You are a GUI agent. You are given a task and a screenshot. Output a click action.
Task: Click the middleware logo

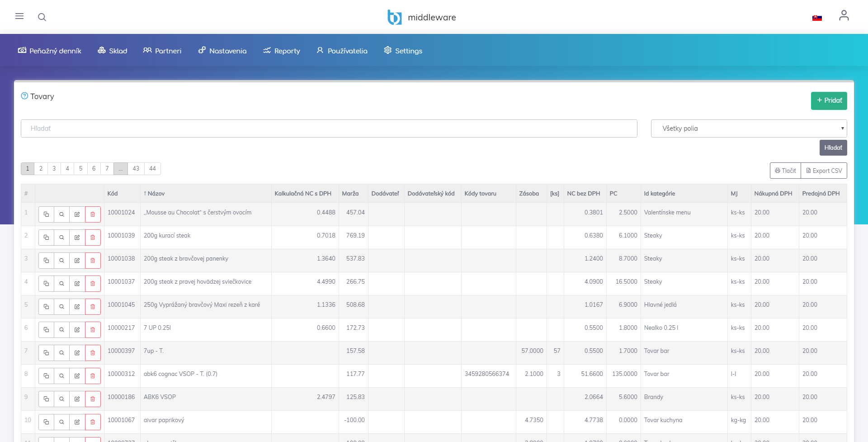[421, 17]
